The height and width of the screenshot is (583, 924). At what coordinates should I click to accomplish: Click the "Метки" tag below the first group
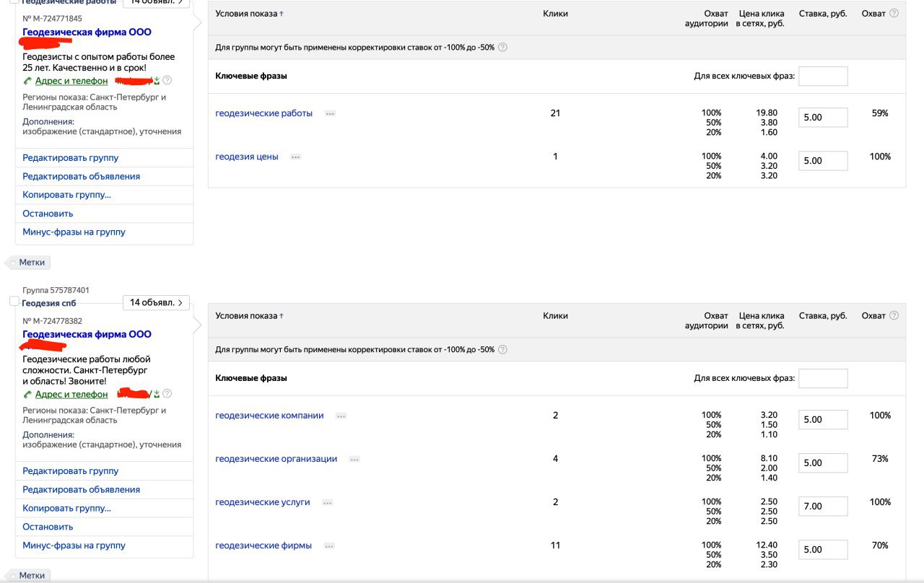click(x=31, y=263)
